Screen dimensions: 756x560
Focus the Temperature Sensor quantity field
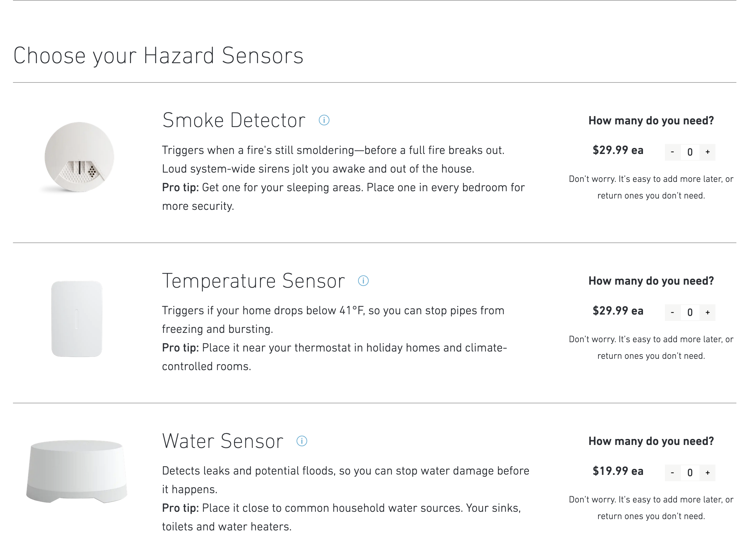pyautogui.click(x=690, y=313)
